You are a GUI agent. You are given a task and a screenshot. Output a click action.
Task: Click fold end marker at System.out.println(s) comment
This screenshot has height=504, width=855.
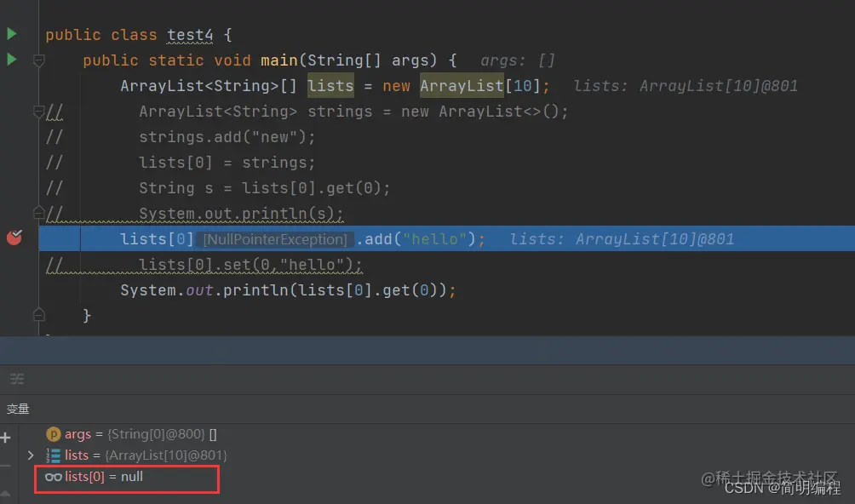(38, 213)
